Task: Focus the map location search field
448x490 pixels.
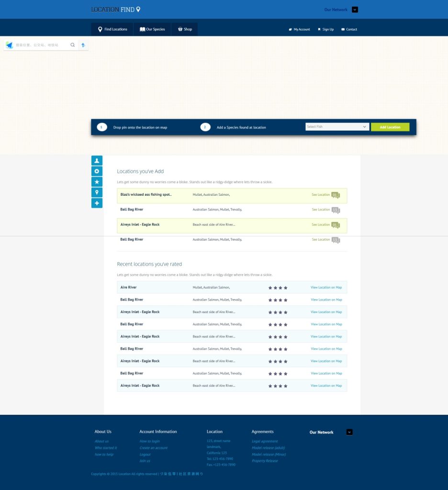Action: 41,45
